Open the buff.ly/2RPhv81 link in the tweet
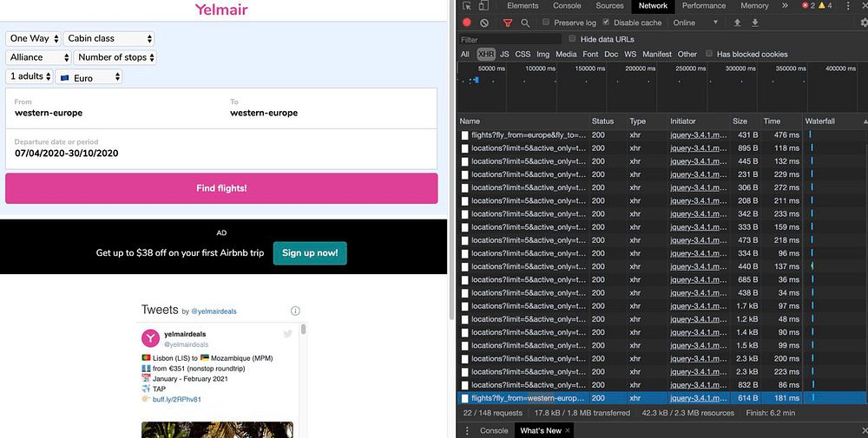The height and width of the screenshot is (438, 868). tap(176, 399)
